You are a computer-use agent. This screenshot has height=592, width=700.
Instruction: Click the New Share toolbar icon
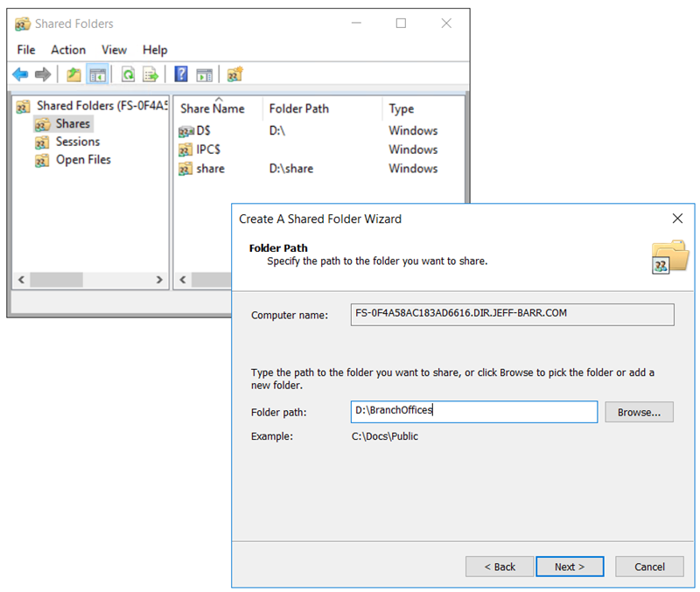tap(235, 74)
